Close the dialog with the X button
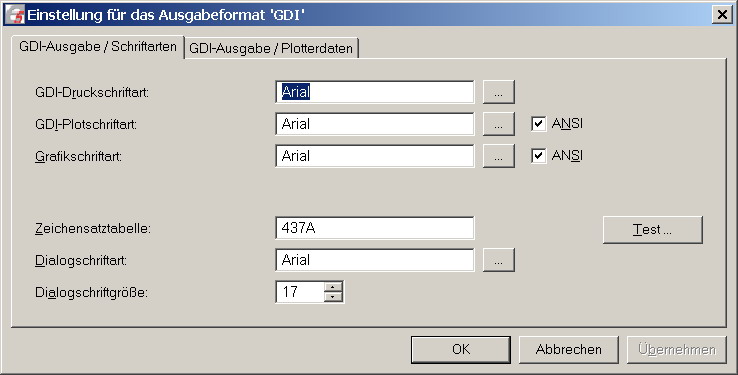Image resolution: width=738 pixels, height=375 pixels. coord(722,15)
